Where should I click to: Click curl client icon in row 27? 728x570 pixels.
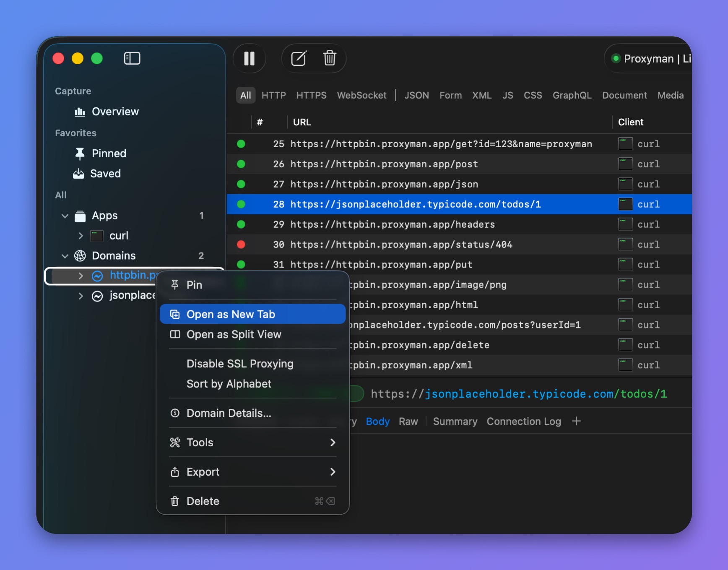coord(625,184)
